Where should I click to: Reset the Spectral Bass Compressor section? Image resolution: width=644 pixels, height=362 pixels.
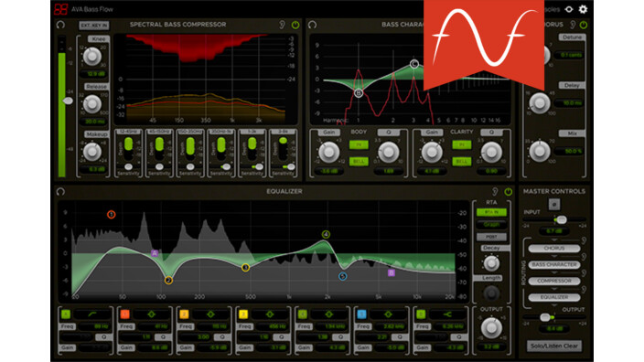pos(60,25)
